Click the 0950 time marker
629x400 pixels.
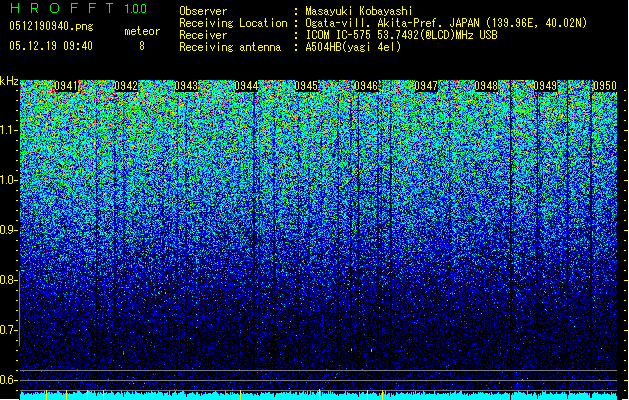coord(605,86)
